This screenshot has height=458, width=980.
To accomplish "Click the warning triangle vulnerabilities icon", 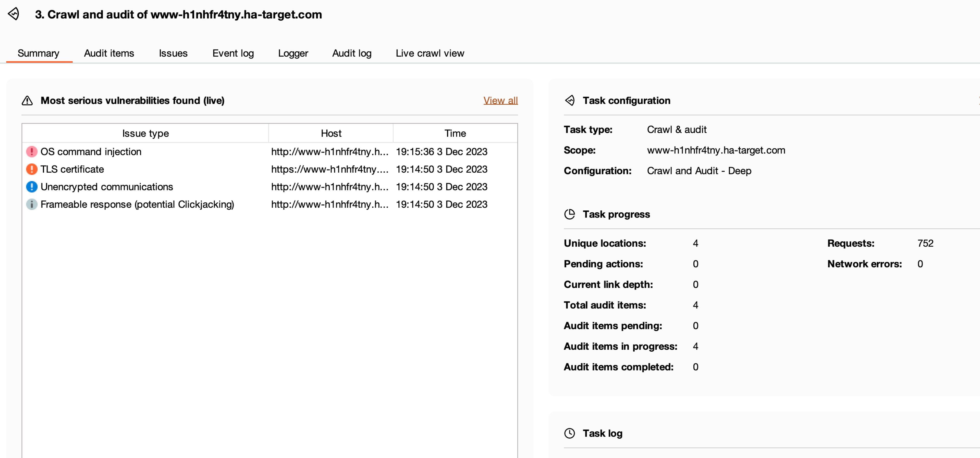I will [27, 101].
